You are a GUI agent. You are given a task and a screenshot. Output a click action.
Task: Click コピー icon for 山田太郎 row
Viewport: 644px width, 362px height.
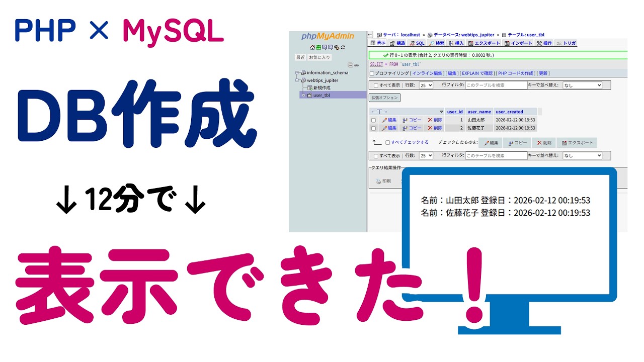tap(406, 120)
